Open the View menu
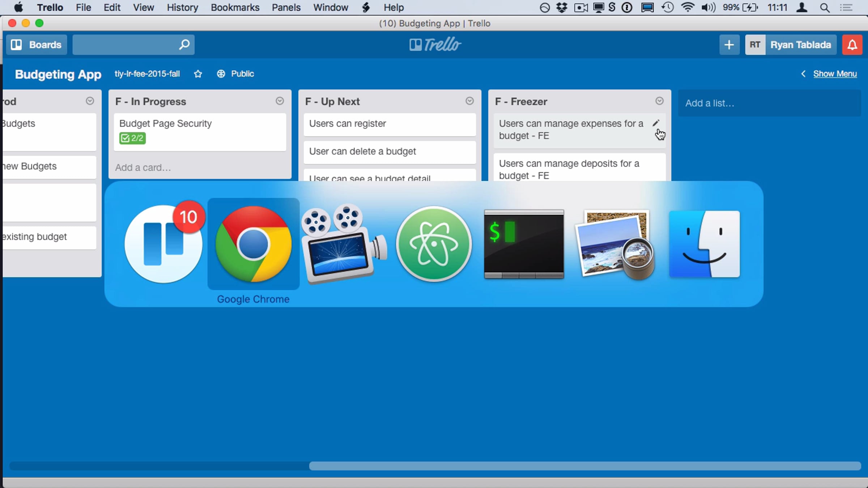868x488 pixels. 143,7
